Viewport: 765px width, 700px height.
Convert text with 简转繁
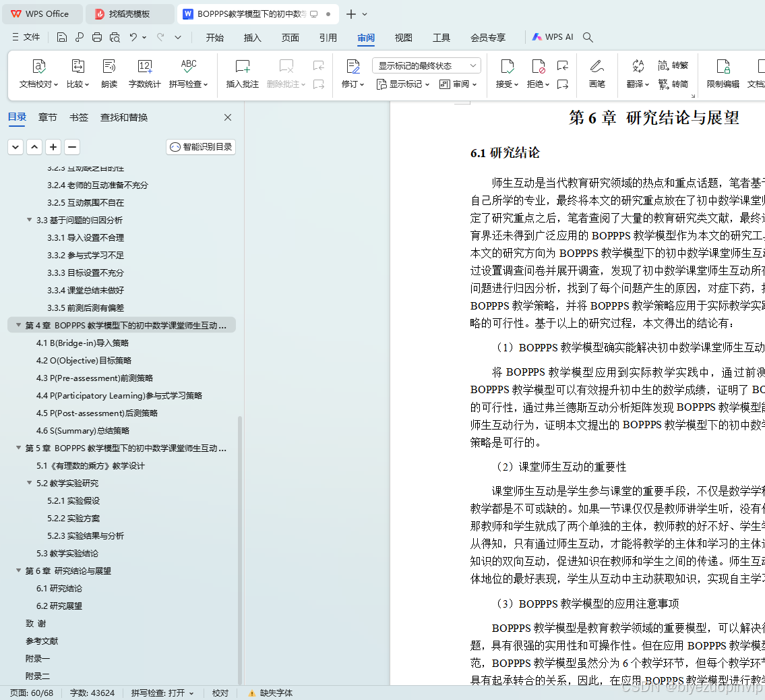point(673,65)
